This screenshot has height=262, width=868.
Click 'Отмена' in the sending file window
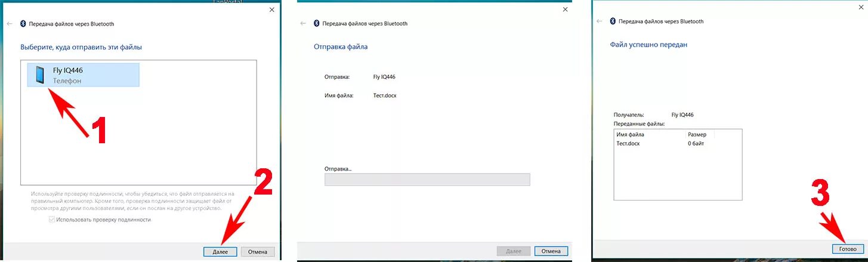click(551, 251)
